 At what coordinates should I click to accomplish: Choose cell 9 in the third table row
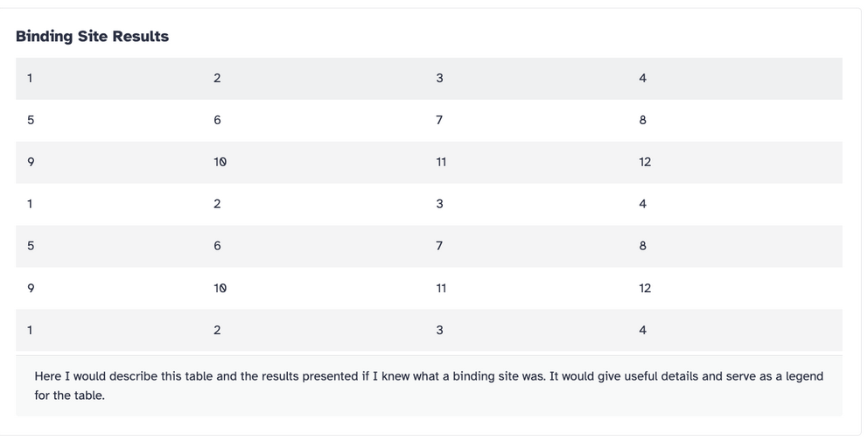point(109,163)
